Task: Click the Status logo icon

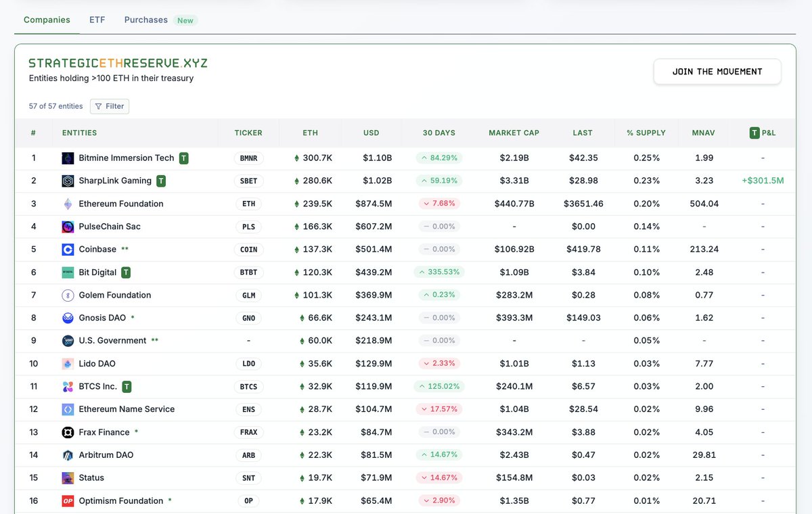Action: [x=68, y=478]
